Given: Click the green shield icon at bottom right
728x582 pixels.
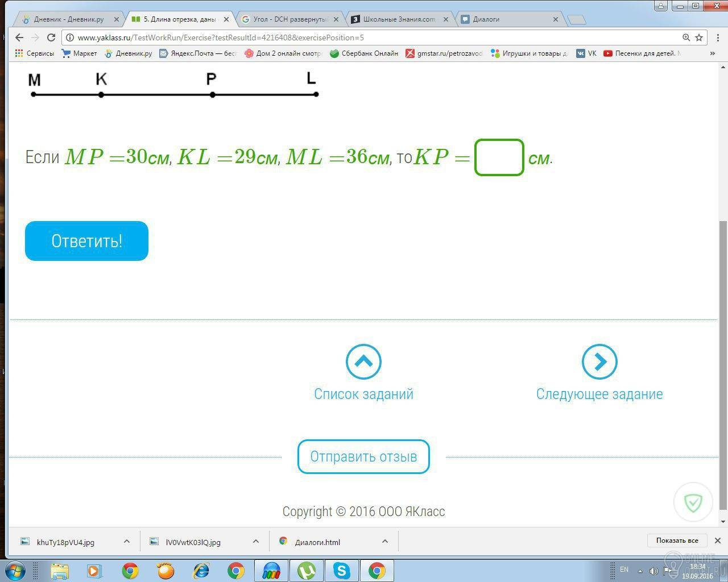Looking at the screenshot, I should click(x=693, y=502).
